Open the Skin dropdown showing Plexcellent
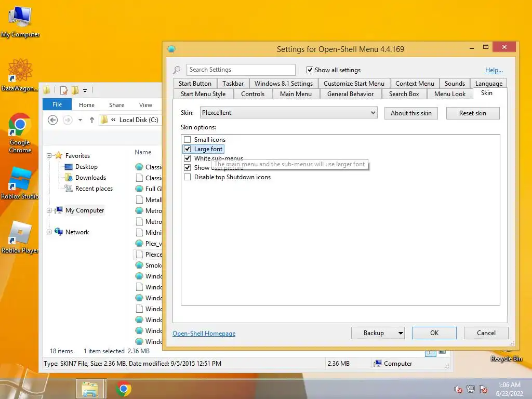This screenshot has height=399, width=532. (289, 113)
